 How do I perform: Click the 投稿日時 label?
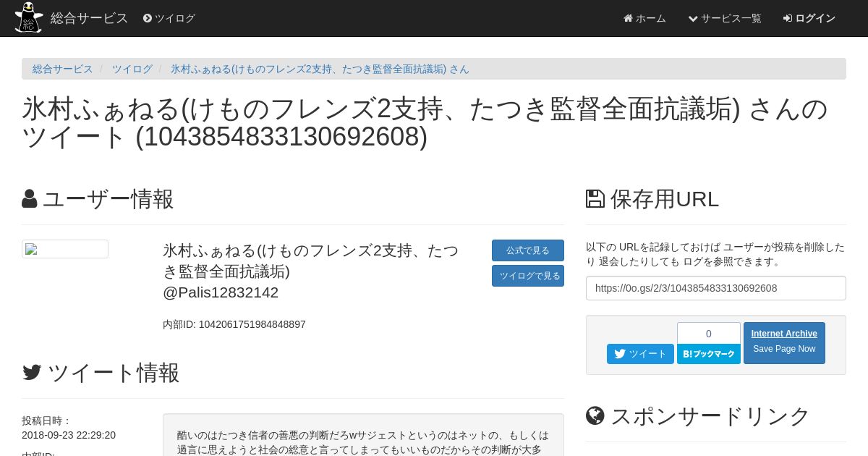[47, 421]
